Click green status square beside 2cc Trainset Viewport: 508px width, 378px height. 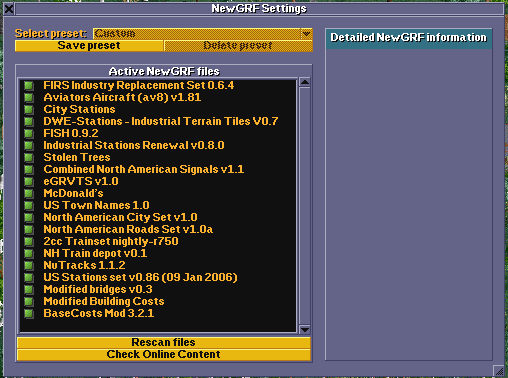[x=29, y=242]
